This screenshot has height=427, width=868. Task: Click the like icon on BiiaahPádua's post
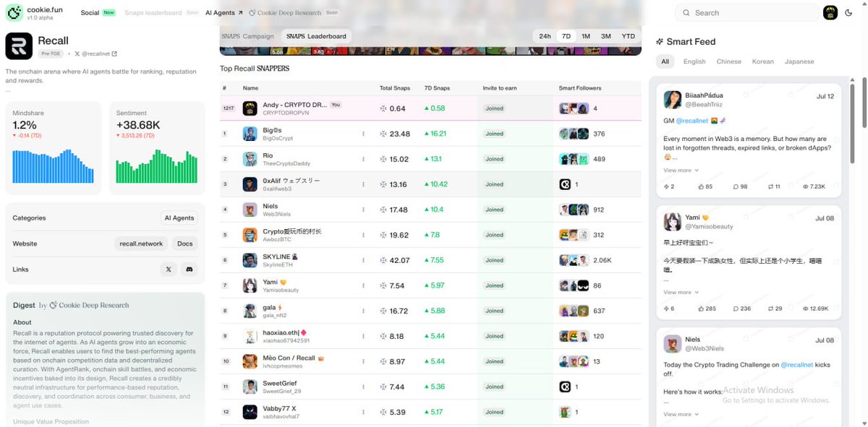pos(702,186)
